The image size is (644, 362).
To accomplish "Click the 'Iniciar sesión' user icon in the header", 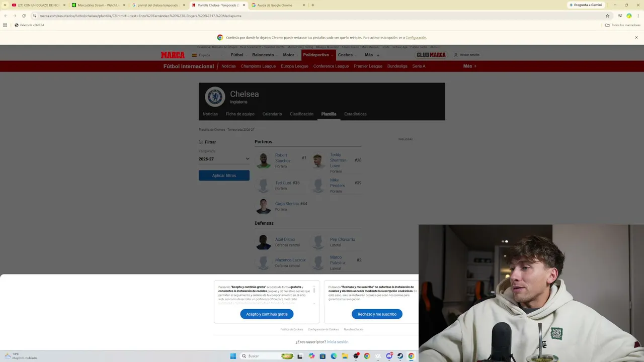I will tap(456, 55).
